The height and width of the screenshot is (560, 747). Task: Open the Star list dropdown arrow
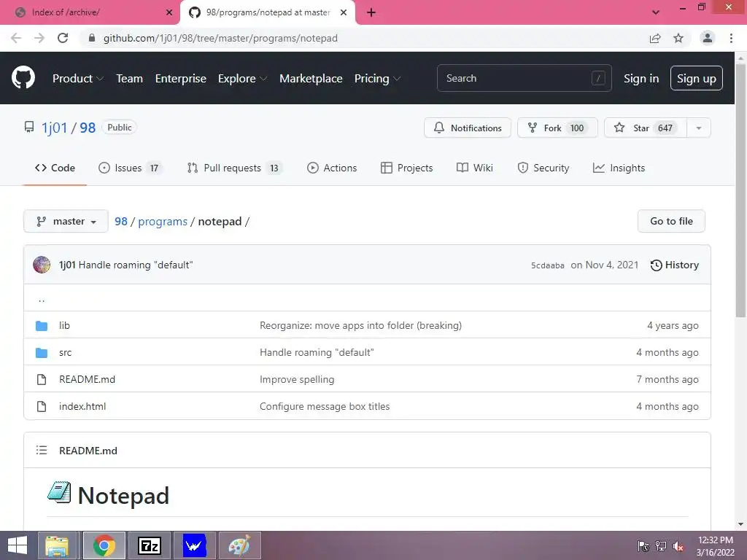pos(699,128)
